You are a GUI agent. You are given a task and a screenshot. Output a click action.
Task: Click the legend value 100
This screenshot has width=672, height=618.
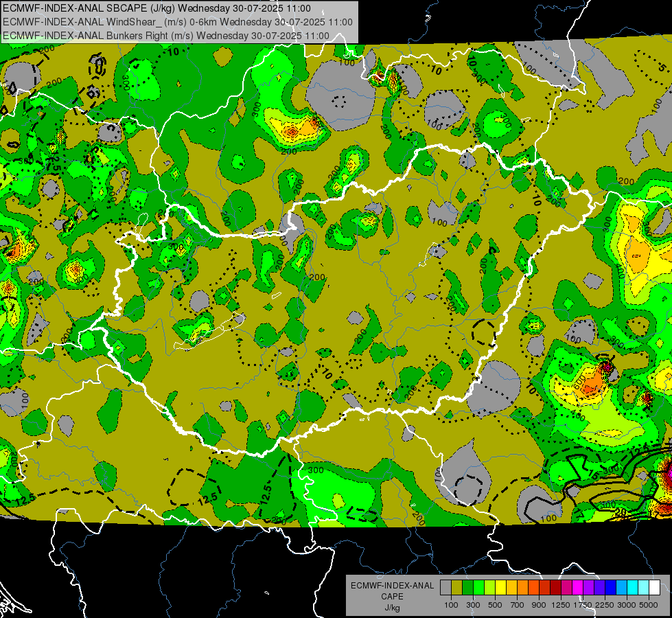[x=451, y=605]
